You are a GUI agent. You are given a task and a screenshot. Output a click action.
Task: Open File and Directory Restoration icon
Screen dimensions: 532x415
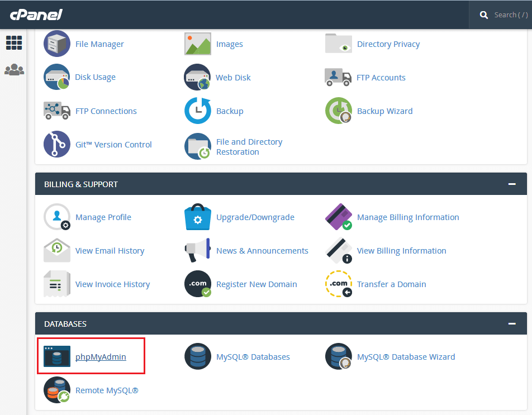(198, 146)
